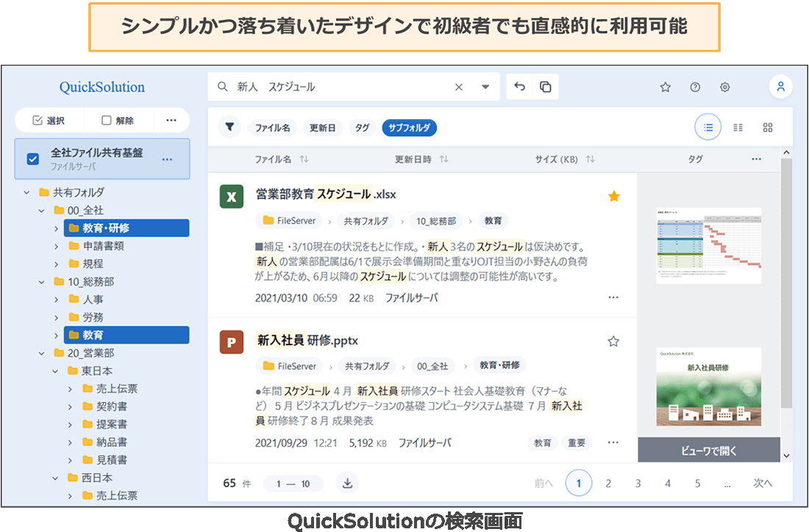Select the 更新日 filter chip
The image size is (809, 532).
323,126
